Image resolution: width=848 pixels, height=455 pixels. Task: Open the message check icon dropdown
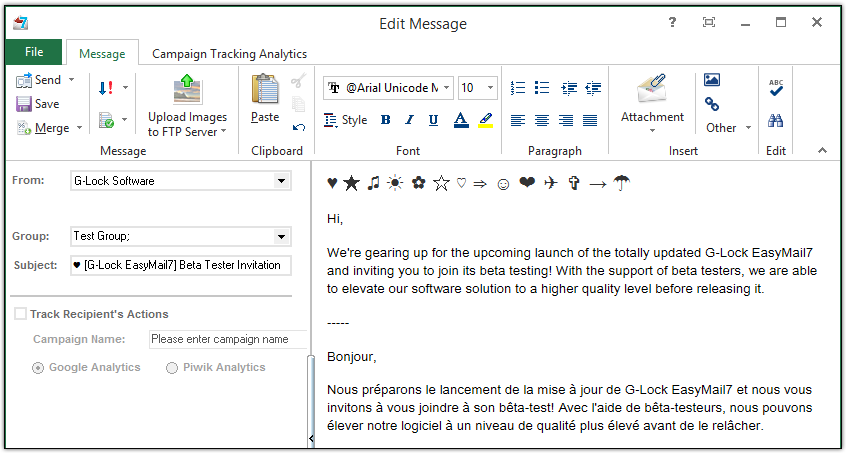tap(124, 120)
